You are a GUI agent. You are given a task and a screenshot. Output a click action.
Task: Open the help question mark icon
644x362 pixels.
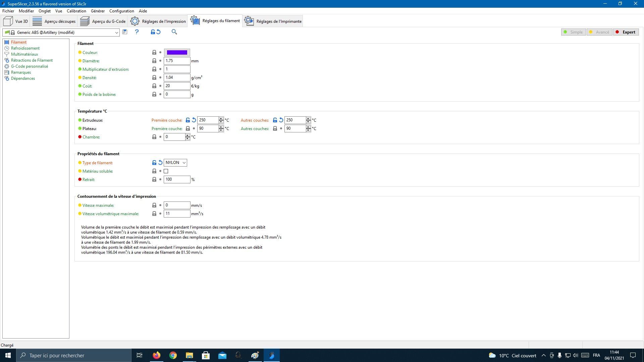[137, 32]
